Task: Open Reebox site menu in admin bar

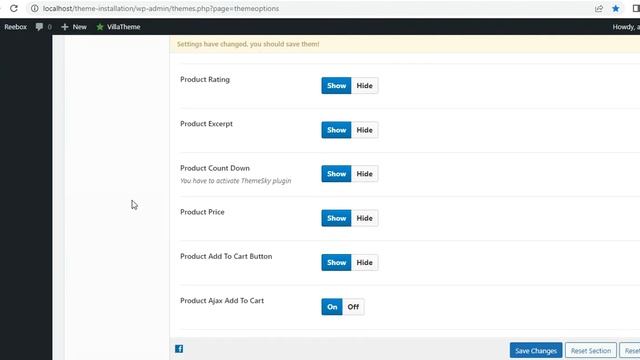Action: [x=16, y=27]
